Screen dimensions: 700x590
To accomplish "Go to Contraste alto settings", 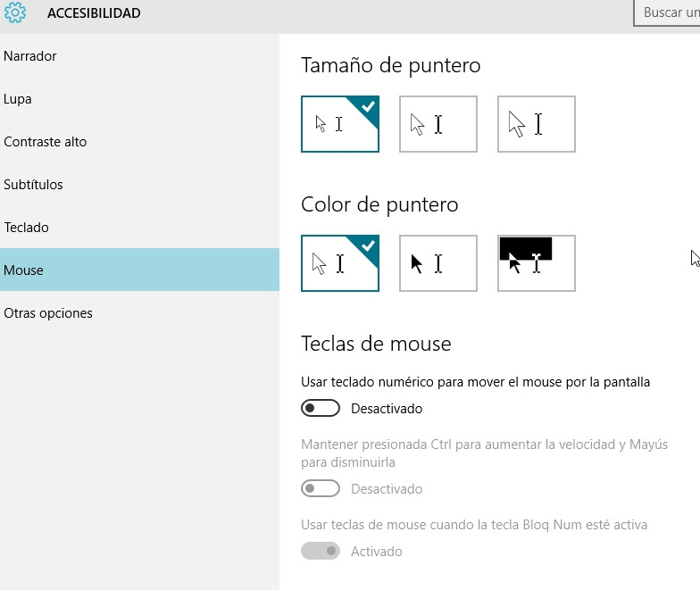I will tap(46, 142).
